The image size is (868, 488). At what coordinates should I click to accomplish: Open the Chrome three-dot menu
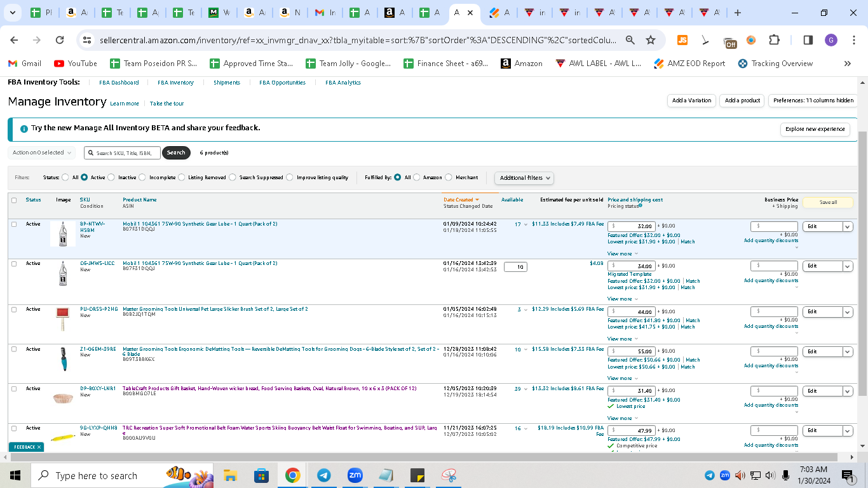click(x=853, y=40)
